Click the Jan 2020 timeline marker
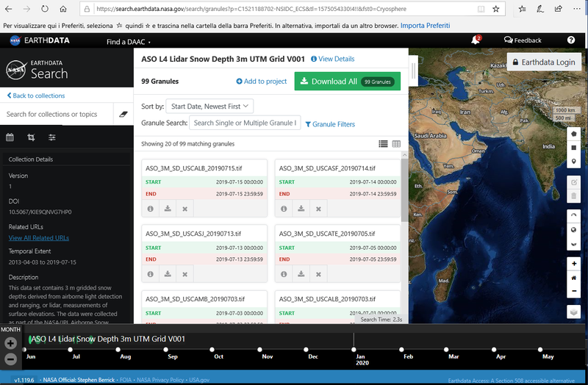The height and width of the screenshot is (385, 588). [354, 350]
